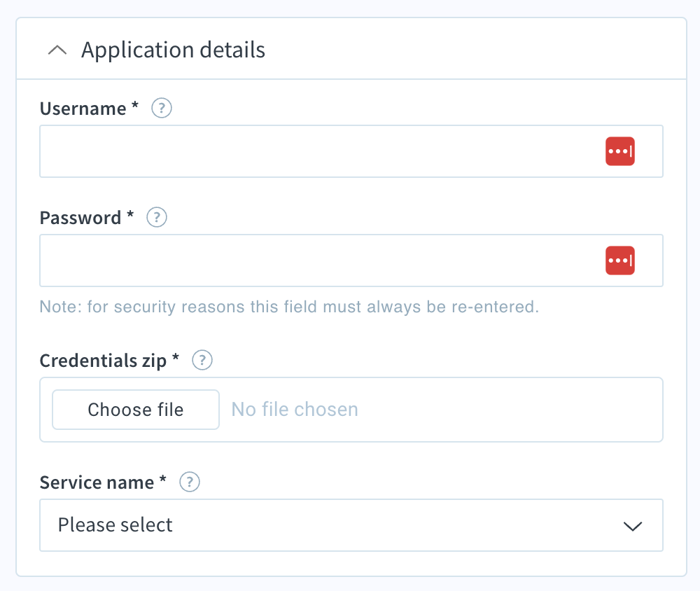Open help for the Password field
Screen dimensions: 700x591
pos(157,218)
